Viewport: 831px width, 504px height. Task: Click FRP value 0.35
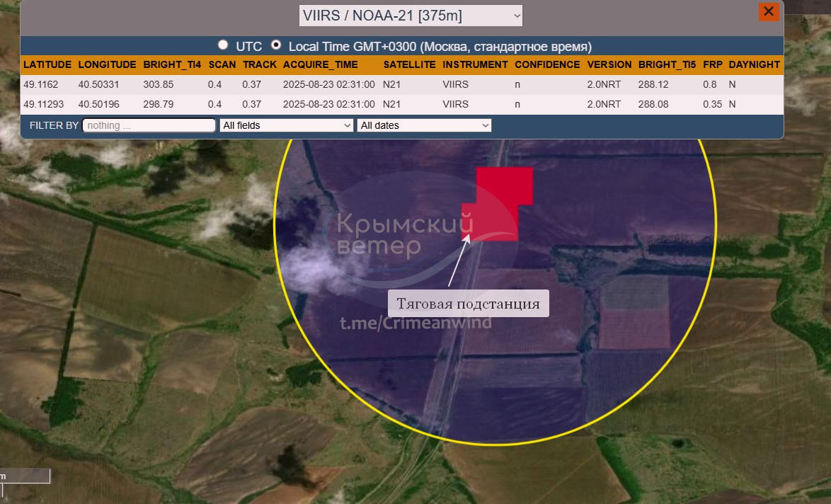pyautogui.click(x=712, y=104)
